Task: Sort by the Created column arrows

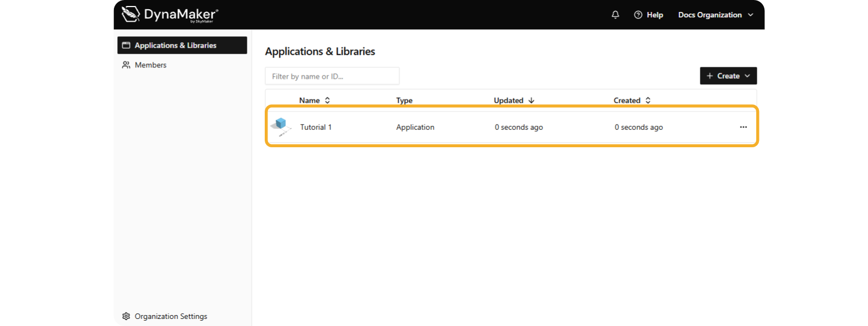Action: point(648,101)
